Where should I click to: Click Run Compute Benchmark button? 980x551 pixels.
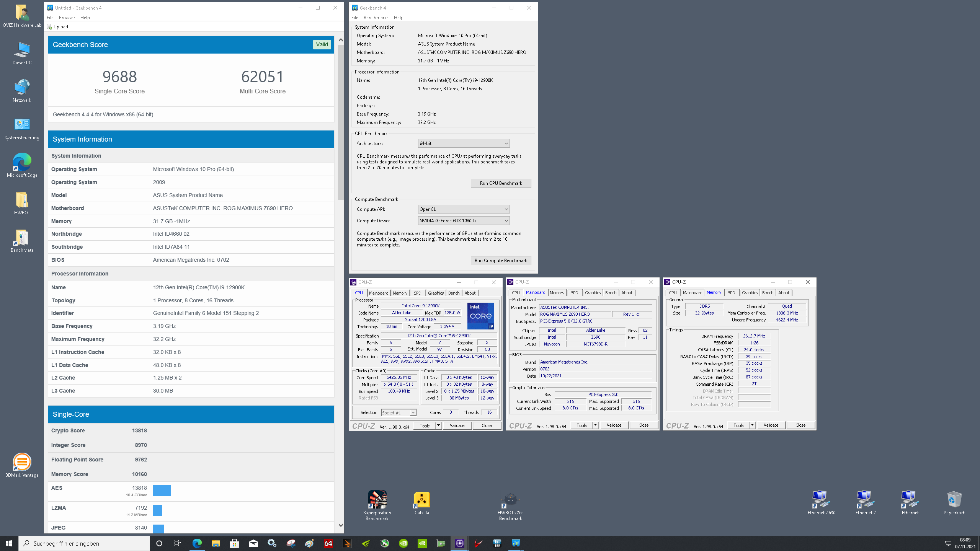point(501,261)
